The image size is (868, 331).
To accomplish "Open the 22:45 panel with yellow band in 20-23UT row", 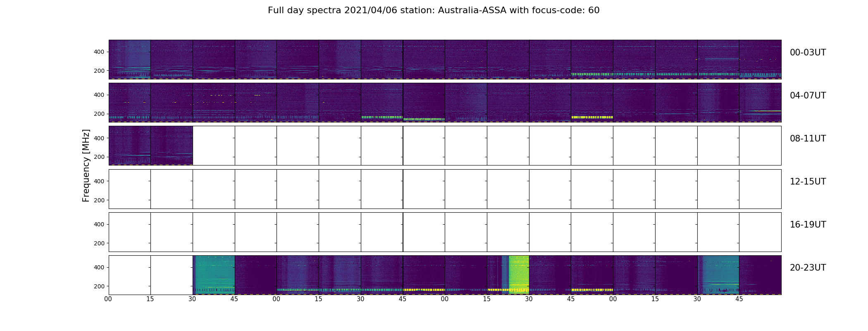I will [592, 275].
